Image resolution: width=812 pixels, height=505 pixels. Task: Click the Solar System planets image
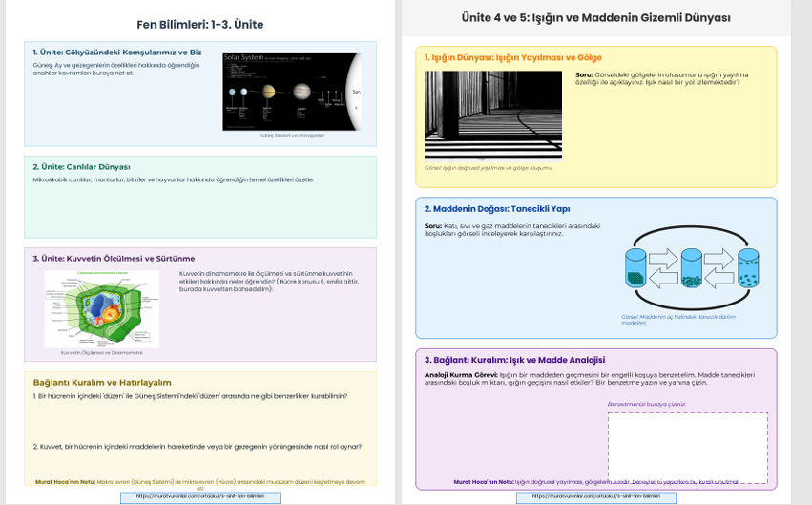point(291,91)
